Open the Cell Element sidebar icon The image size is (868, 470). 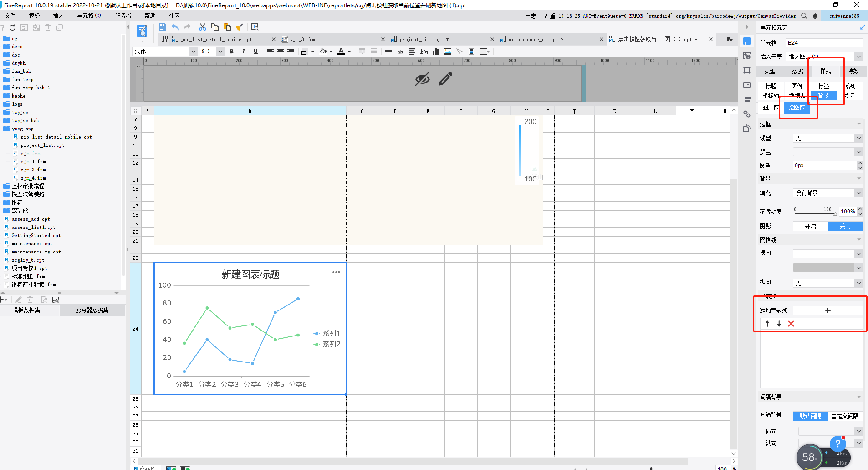tap(747, 41)
